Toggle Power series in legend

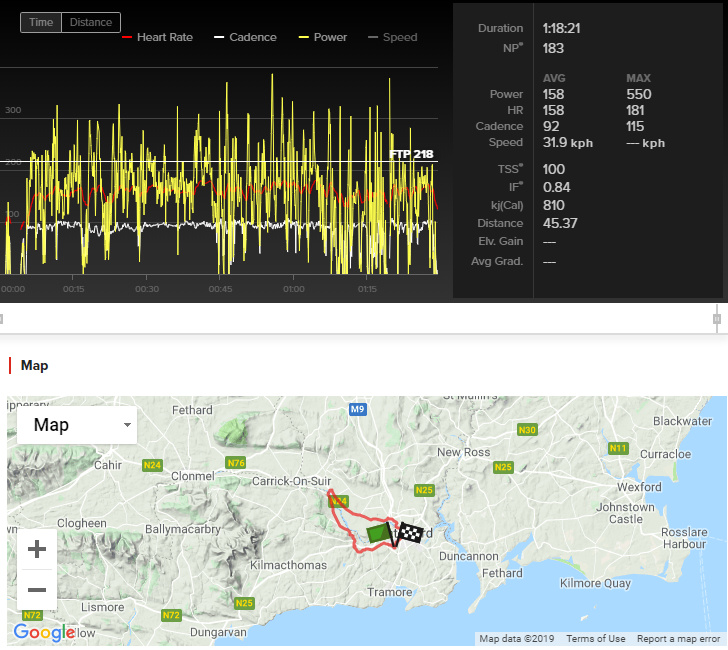(x=323, y=37)
